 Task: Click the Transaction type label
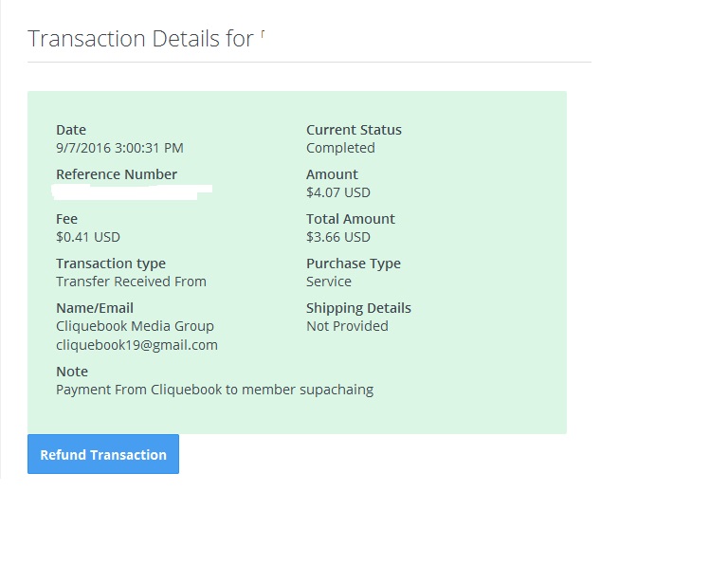tap(111, 264)
